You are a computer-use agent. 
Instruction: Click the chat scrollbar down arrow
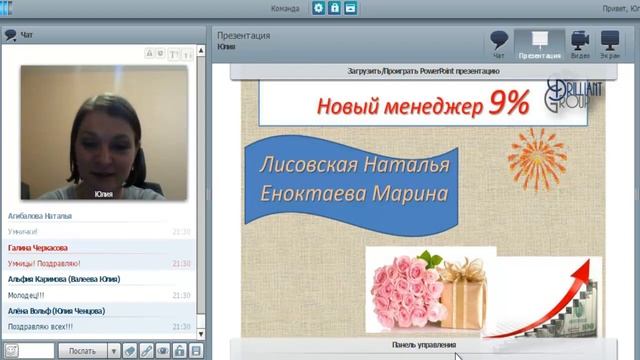201,334
